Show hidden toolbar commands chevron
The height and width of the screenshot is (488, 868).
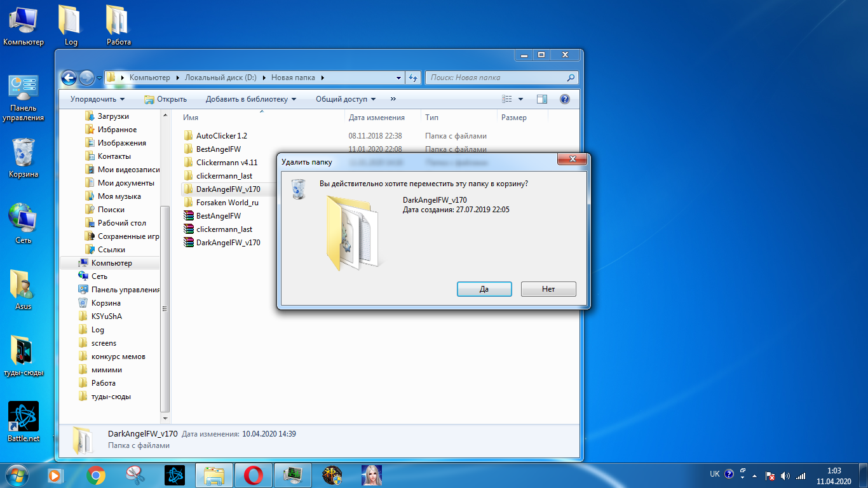(x=393, y=99)
